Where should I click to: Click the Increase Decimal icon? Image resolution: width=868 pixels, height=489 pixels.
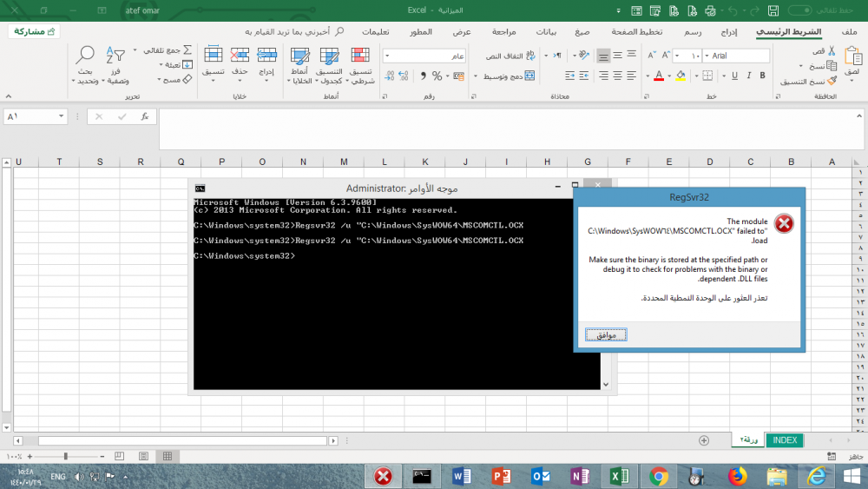coord(403,76)
